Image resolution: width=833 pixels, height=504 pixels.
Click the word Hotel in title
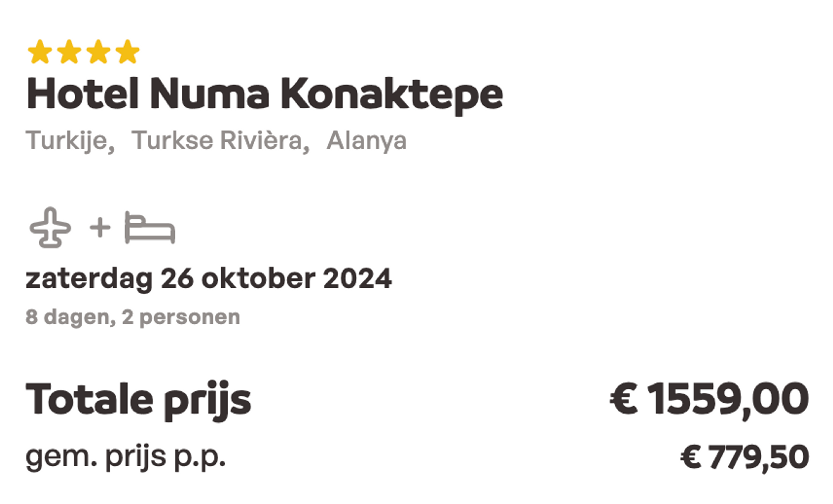point(82,93)
